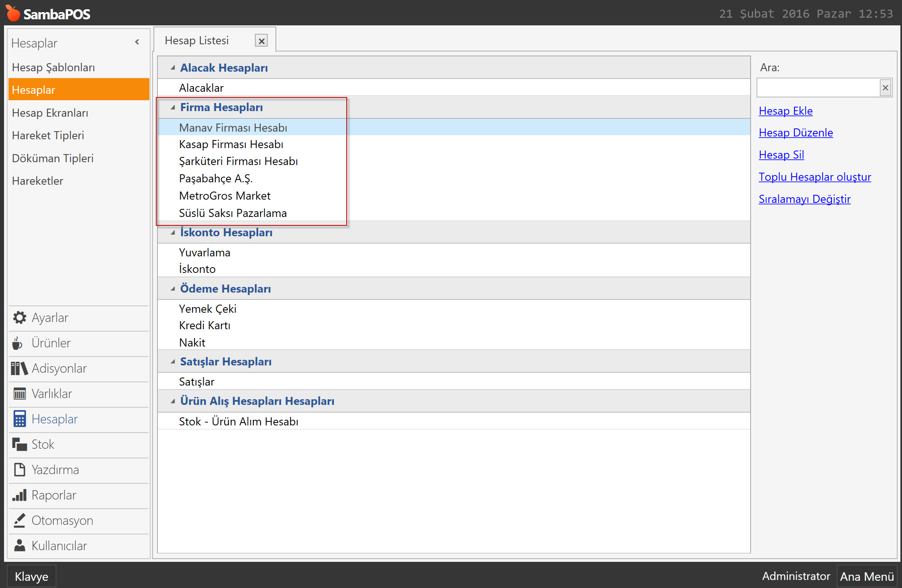Collapse the İskonto Hesapları group

click(173, 233)
